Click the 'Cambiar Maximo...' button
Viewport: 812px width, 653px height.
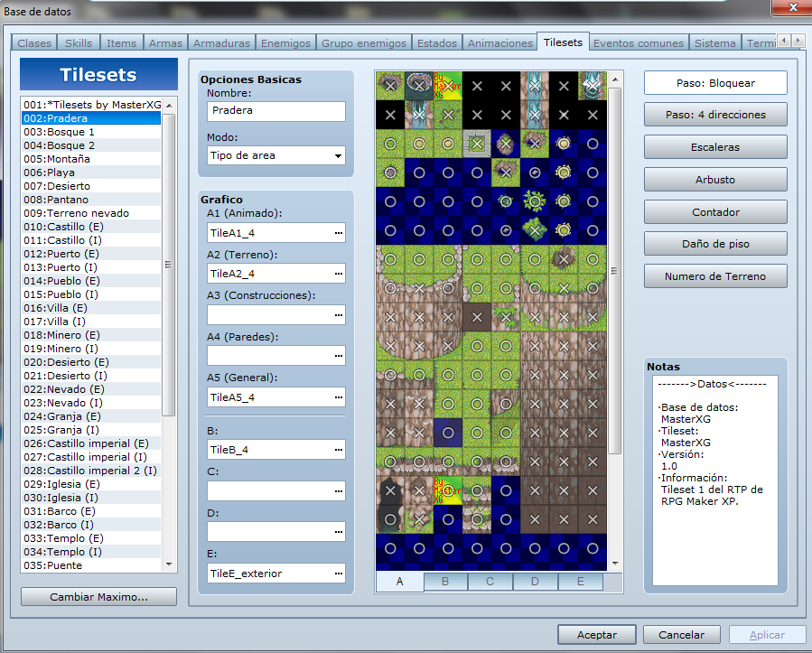click(x=99, y=597)
